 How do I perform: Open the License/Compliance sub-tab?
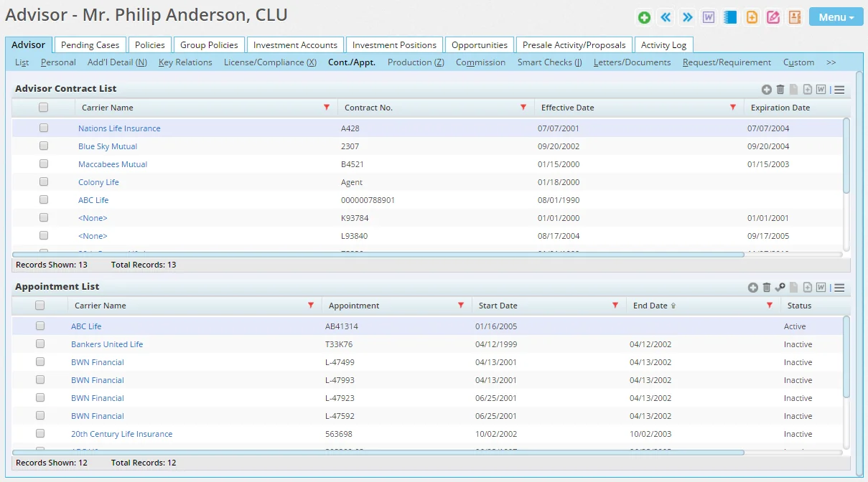point(270,62)
